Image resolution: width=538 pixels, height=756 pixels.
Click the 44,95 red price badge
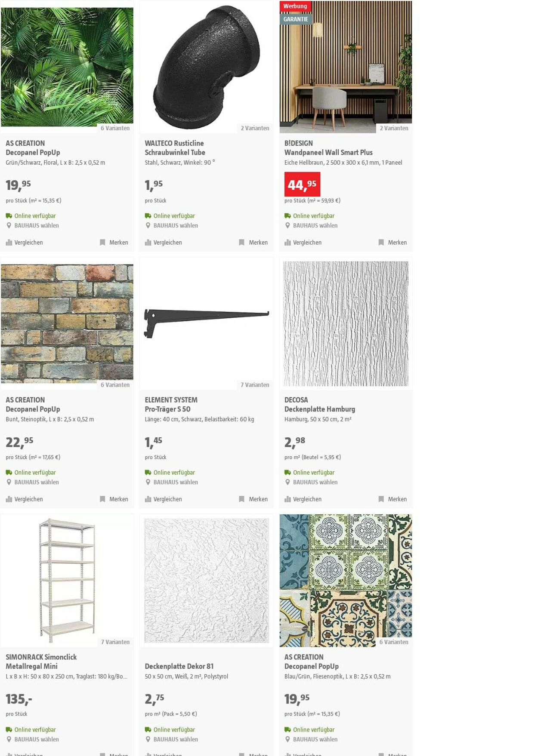point(302,184)
